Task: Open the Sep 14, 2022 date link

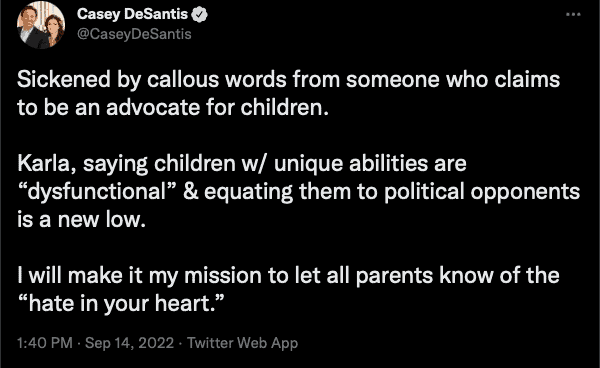Action: tap(129, 343)
